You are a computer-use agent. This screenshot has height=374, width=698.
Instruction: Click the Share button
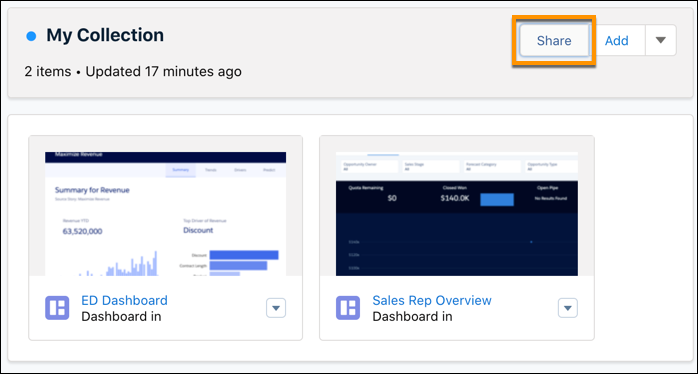[554, 41]
